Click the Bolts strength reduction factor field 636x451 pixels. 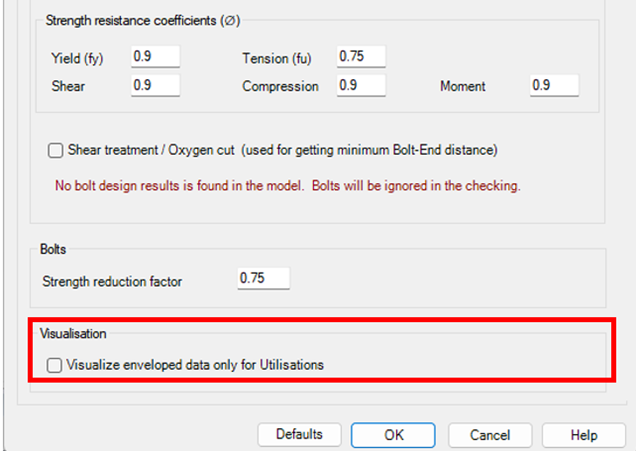click(x=264, y=278)
